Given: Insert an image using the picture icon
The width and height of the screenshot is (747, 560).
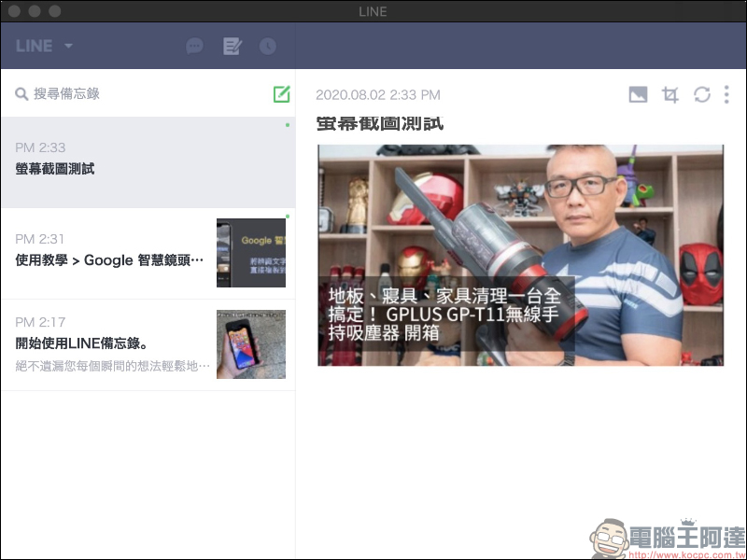Looking at the screenshot, I should coord(638,94).
